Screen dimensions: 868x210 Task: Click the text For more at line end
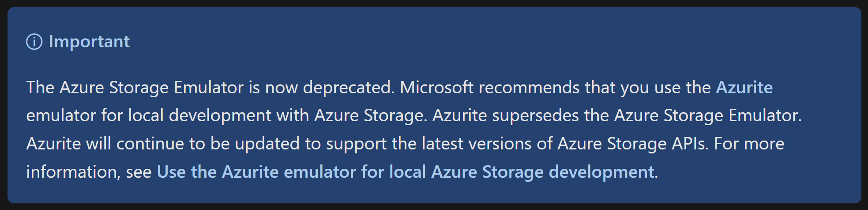click(749, 144)
